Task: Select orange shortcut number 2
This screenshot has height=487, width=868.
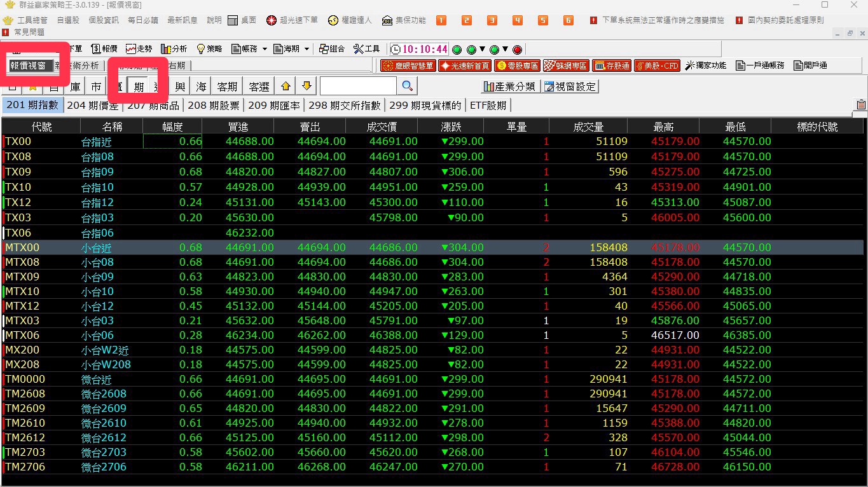Action: (x=467, y=20)
